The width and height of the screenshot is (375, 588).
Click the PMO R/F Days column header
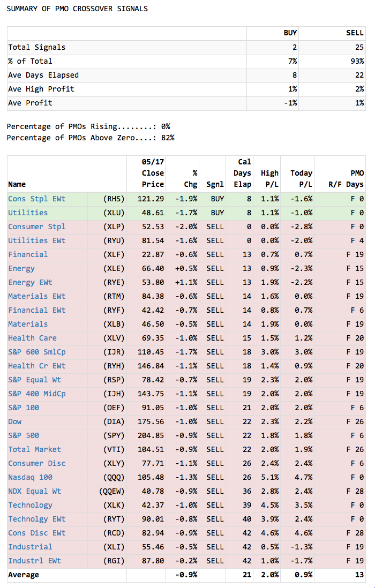[346, 179]
